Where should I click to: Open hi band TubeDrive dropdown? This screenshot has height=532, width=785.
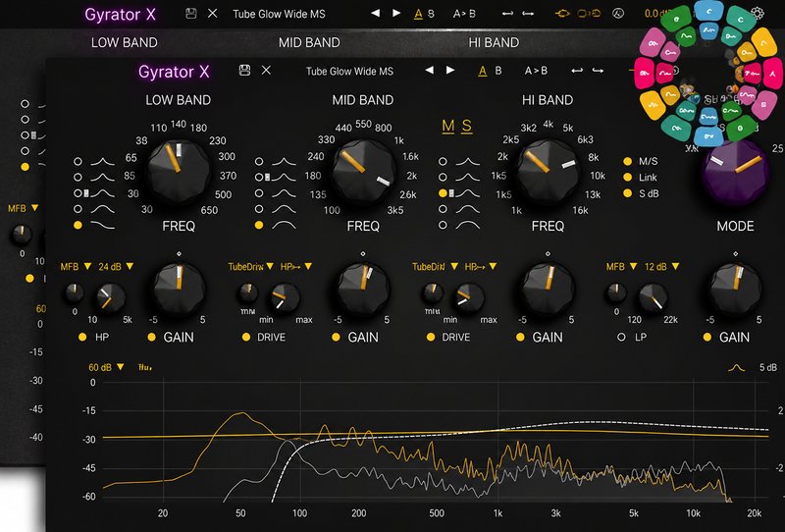click(x=435, y=267)
